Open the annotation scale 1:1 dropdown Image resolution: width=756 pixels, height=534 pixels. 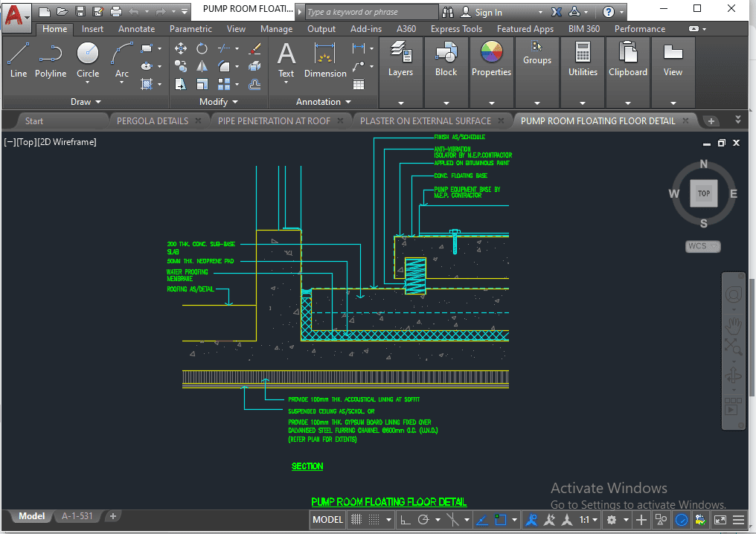point(588,520)
